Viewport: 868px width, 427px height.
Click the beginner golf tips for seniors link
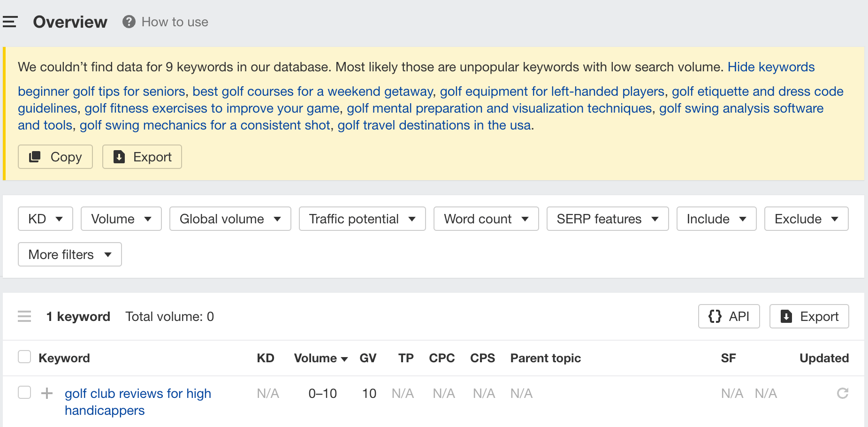point(101,91)
